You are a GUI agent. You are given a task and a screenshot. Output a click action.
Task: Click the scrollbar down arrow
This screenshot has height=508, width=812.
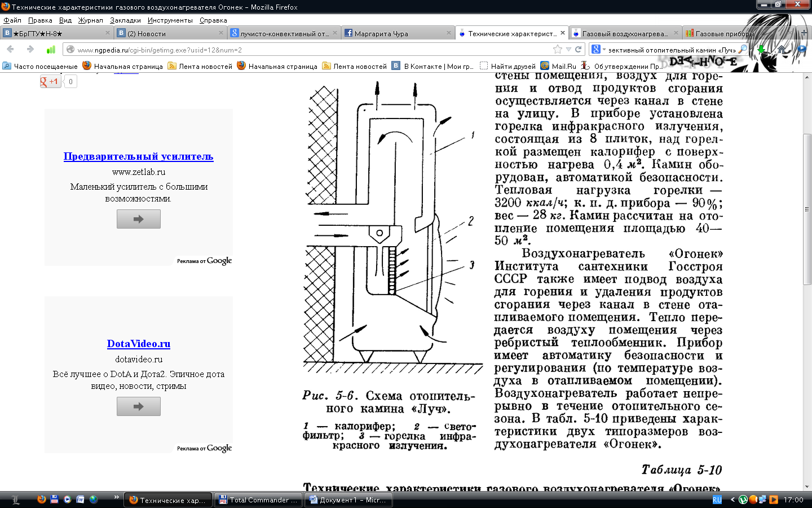click(807, 487)
